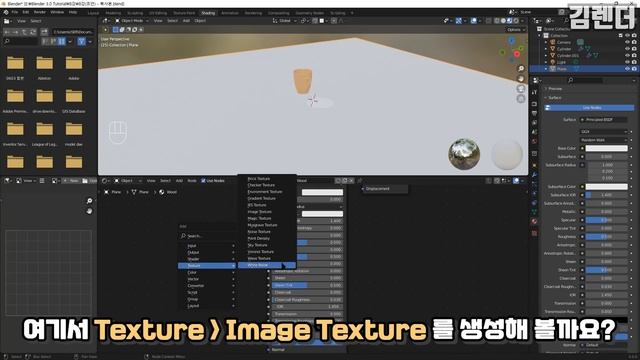
Task: Click file browser new folder icon
Action: (44, 32)
